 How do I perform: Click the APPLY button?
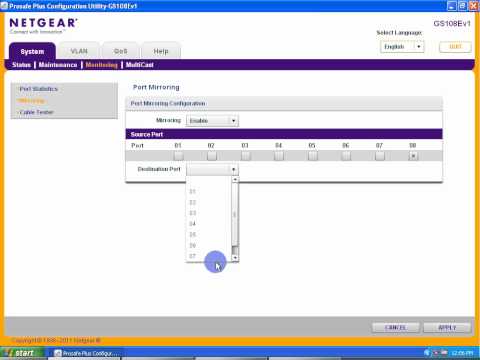(447, 328)
